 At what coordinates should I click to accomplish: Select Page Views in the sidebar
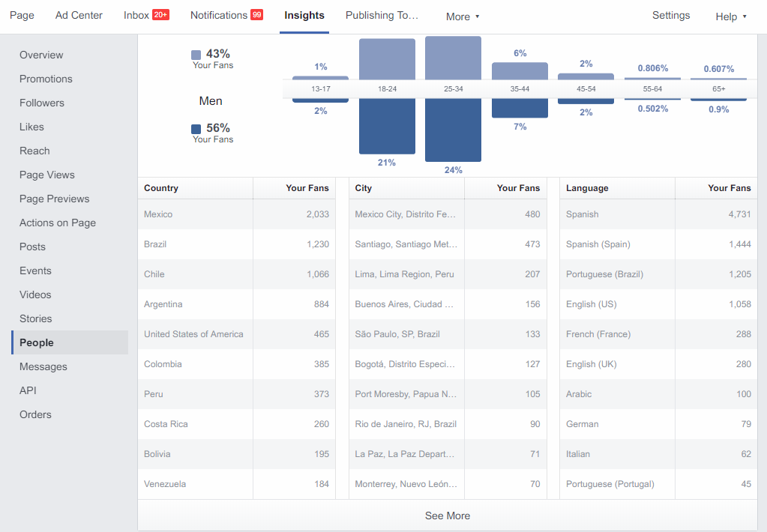pos(47,175)
